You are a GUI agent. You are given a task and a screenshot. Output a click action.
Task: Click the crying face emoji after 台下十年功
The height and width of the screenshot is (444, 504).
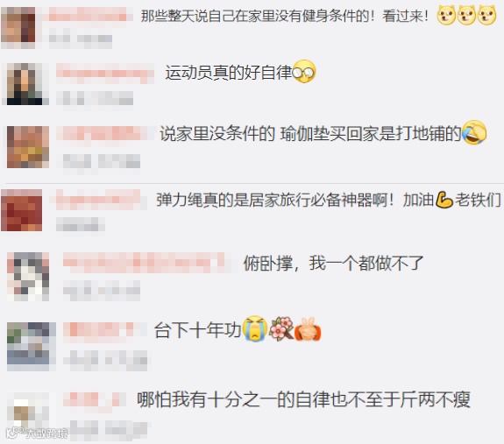(255, 328)
